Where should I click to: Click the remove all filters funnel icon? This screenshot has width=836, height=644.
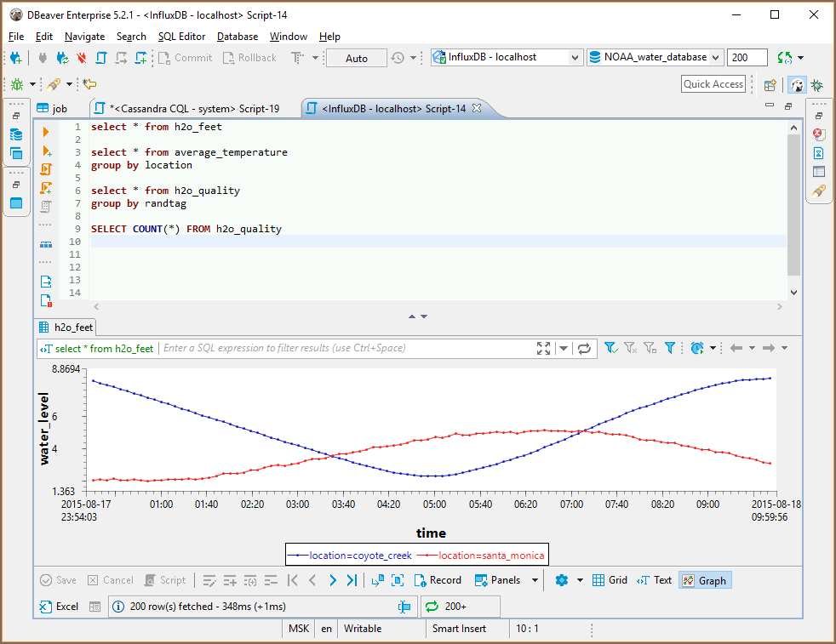point(630,348)
